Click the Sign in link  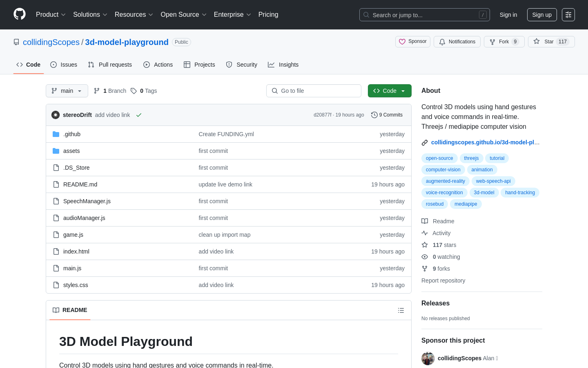[x=508, y=15]
